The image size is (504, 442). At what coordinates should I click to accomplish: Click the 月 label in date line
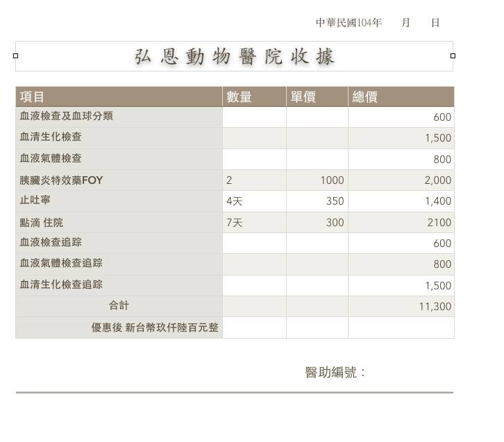pos(405,22)
